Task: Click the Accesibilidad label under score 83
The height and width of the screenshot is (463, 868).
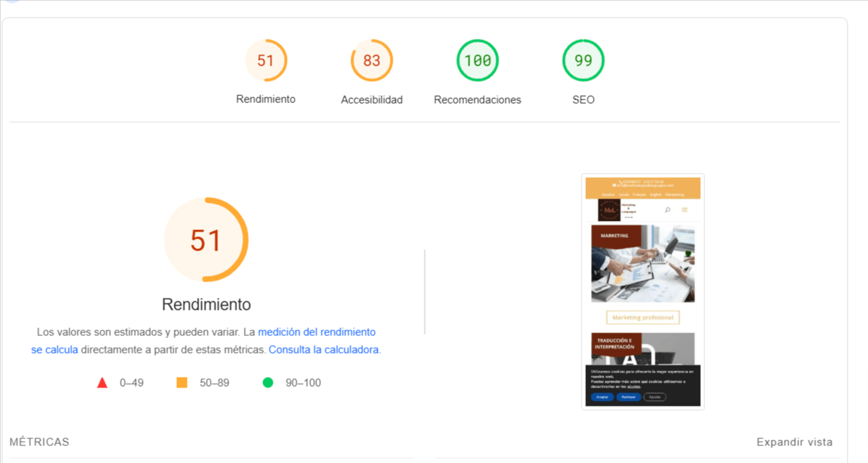Action: pos(372,100)
